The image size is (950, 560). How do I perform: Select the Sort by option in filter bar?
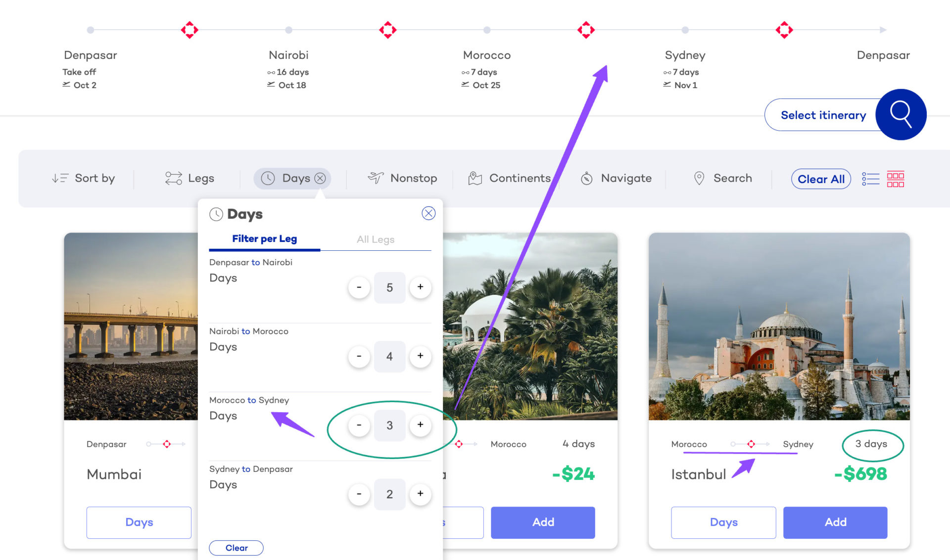83,178
